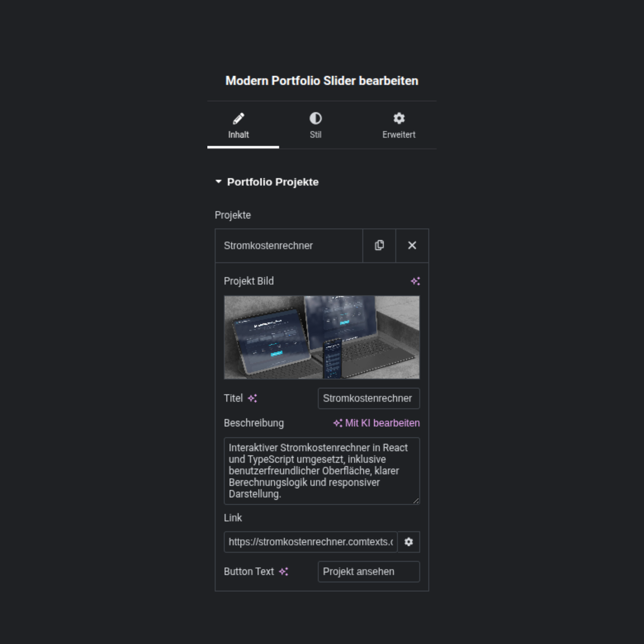The width and height of the screenshot is (644, 644).
Task: Click the pencil icon for Inhalt
Action: 238,118
